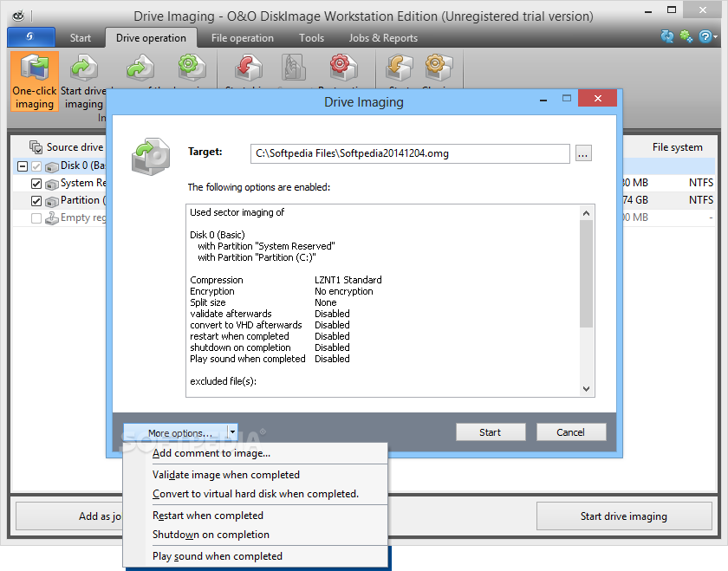Image resolution: width=728 pixels, height=571 pixels.
Task: Click the options list scrollbar up arrow
Action: pyautogui.click(x=586, y=213)
